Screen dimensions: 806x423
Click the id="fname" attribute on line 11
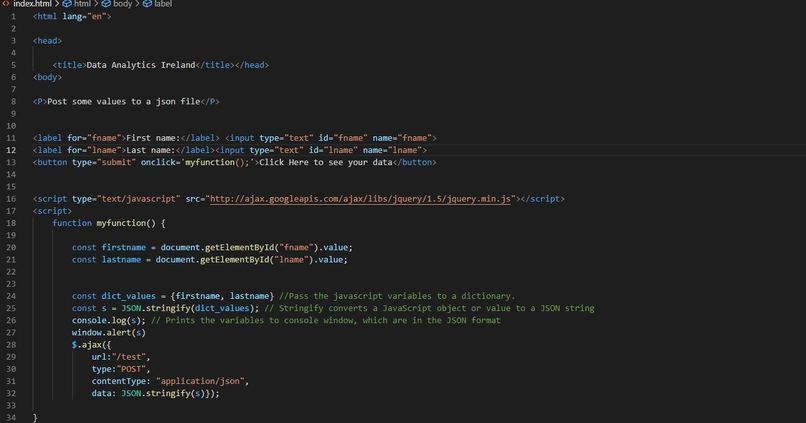click(x=343, y=138)
